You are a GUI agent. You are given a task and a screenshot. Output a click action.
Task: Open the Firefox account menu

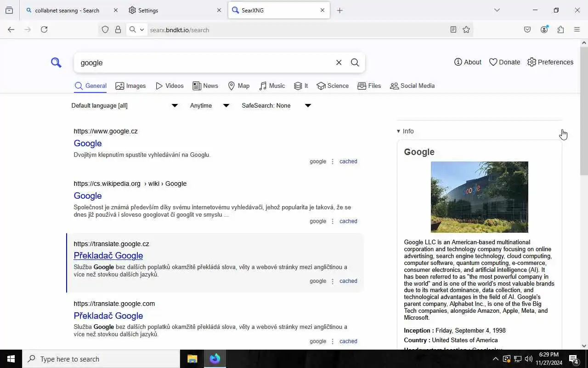click(x=544, y=29)
